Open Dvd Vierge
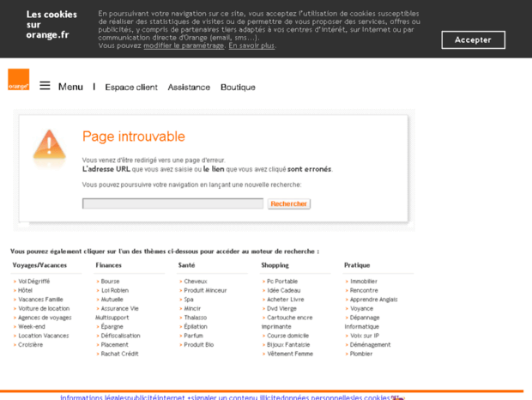 (281, 308)
